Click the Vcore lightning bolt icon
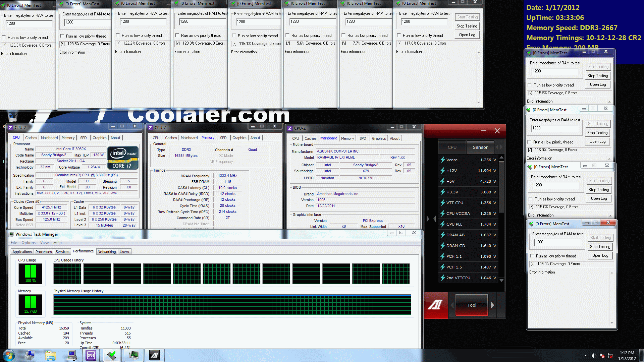The image size is (644, 362). tap(442, 160)
